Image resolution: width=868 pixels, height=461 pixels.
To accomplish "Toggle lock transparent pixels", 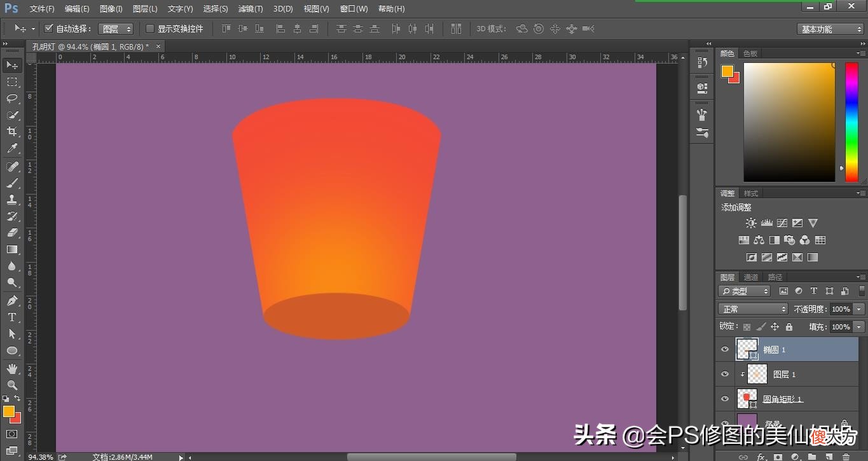I will (x=747, y=327).
